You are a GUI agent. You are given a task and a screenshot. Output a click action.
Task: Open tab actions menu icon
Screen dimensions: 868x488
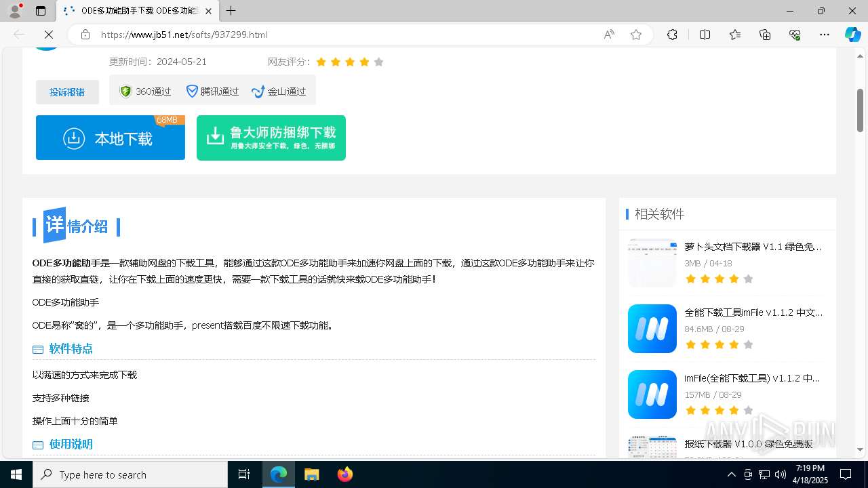click(41, 11)
